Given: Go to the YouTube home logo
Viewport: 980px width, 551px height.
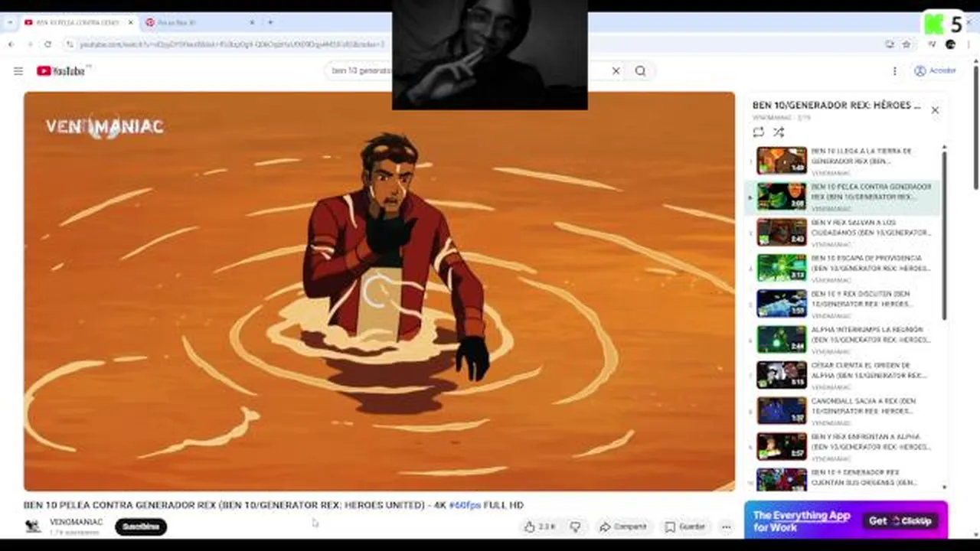Looking at the screenshot, I should (x=61, y=71).
